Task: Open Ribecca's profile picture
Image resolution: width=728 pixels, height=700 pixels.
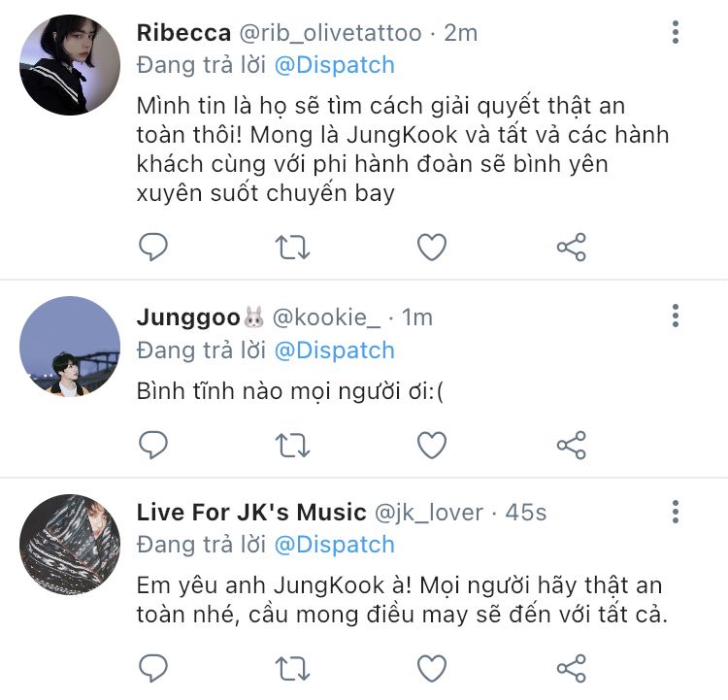Action: 70,65
